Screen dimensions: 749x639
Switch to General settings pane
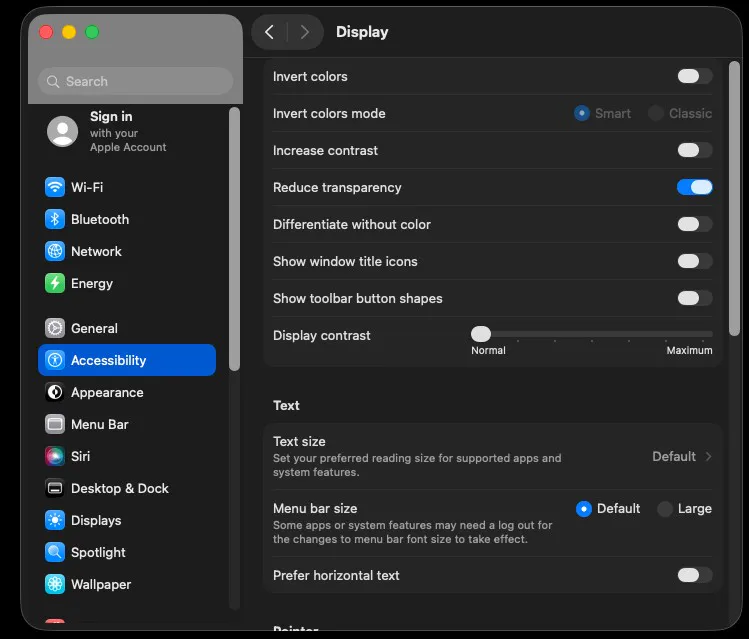coord(94,328)
